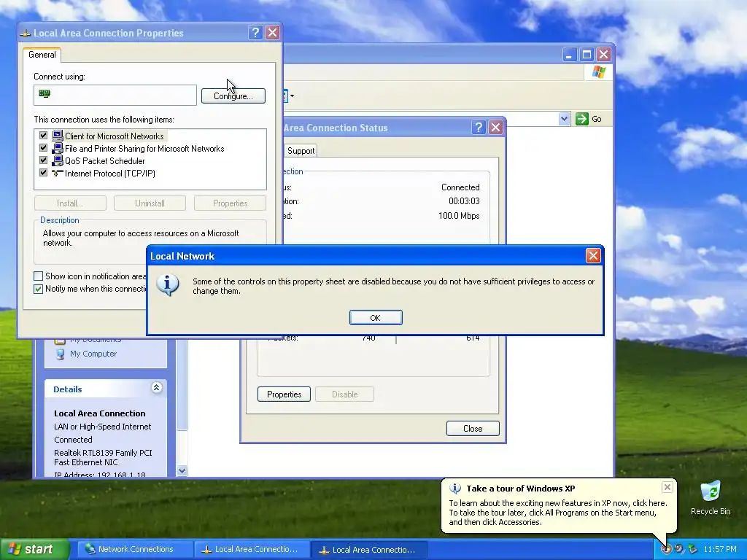
Task: Click the 11:57 PM taskbar clock
Action: point(720,549)
